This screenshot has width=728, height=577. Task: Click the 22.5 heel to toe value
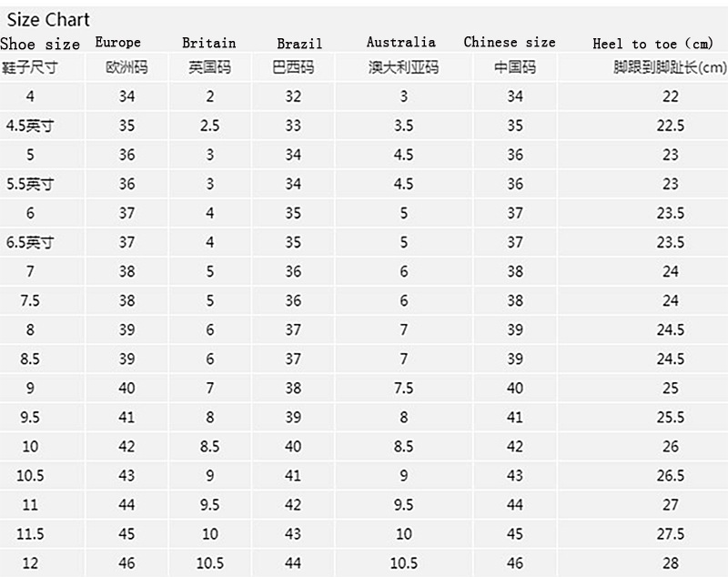coord(671,126)
